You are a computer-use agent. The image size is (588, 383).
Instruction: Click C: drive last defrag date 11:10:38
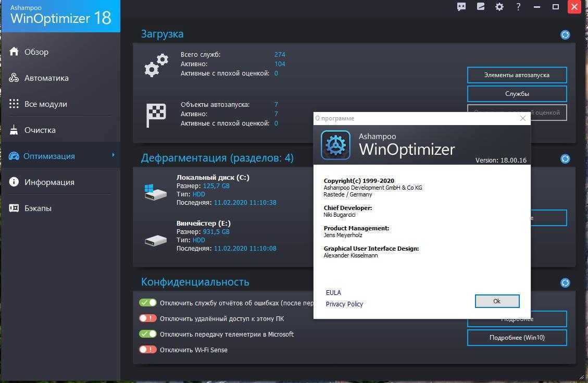pyautogui.click(x=245, y=203)
